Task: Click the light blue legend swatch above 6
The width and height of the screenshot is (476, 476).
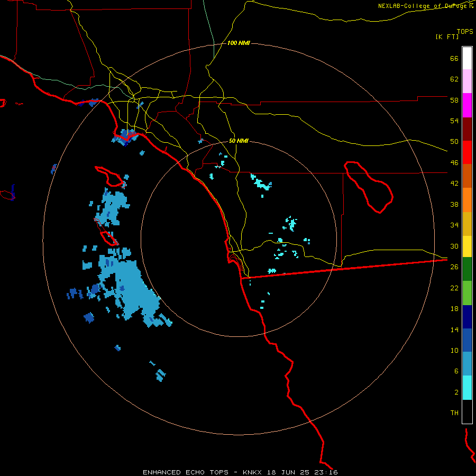Action: click(467, 364)
